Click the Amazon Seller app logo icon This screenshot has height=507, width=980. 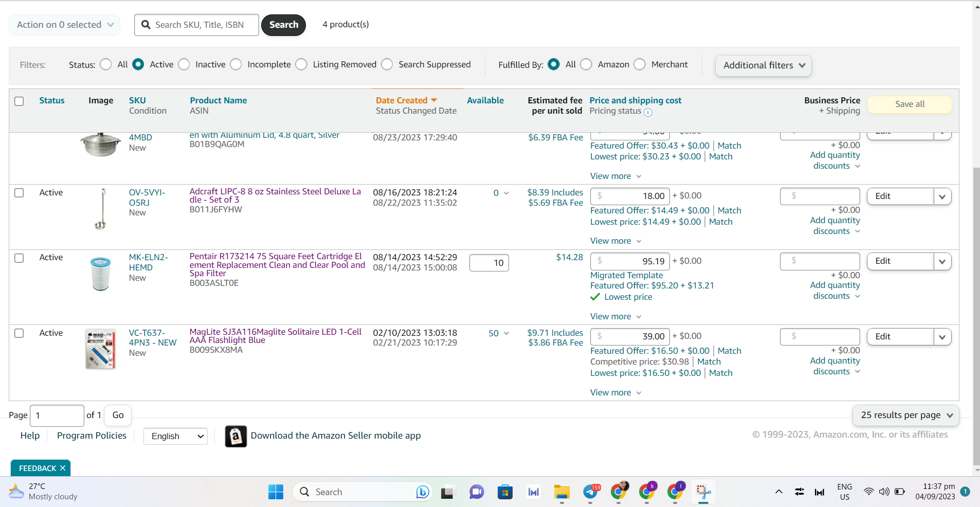[x=235, y=436]
